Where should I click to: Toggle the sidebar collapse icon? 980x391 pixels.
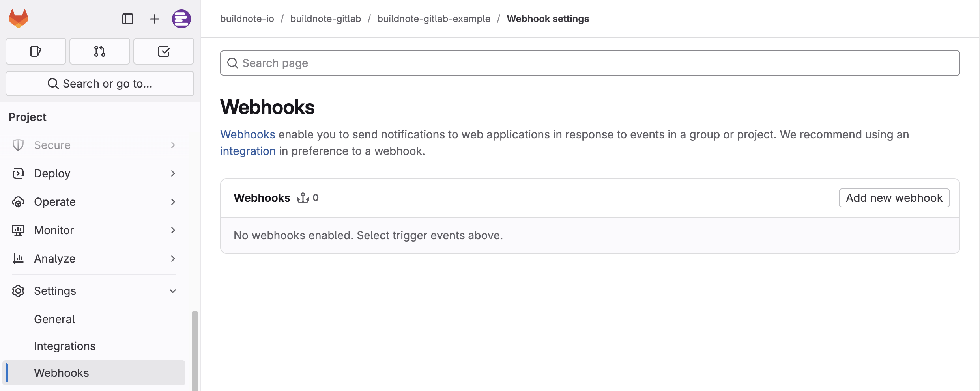[128, 19]
